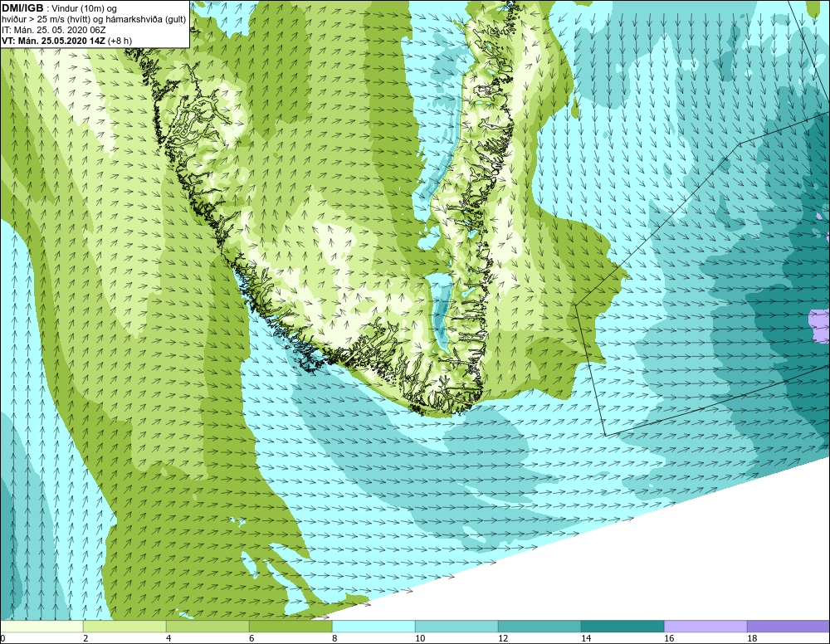Image resolution: width=830 pixels, height=644 pixels.
Task: Click the legend label '6'
Action: coord(252,639)
